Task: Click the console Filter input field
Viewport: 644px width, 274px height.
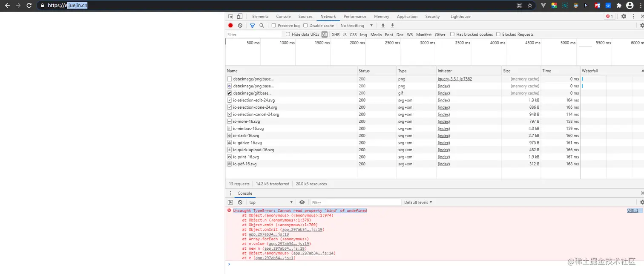Action: [x=356, y=202]
